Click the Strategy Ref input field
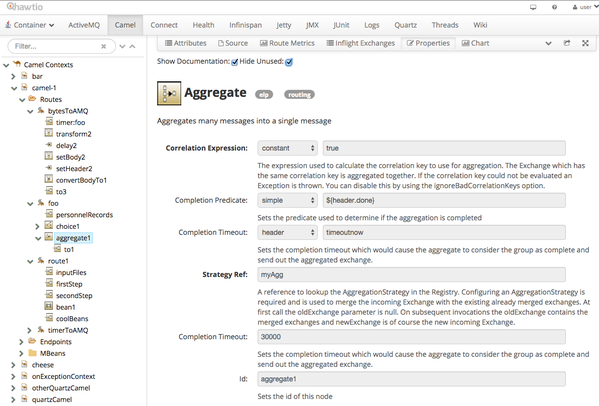 click(x=411, y=275)
